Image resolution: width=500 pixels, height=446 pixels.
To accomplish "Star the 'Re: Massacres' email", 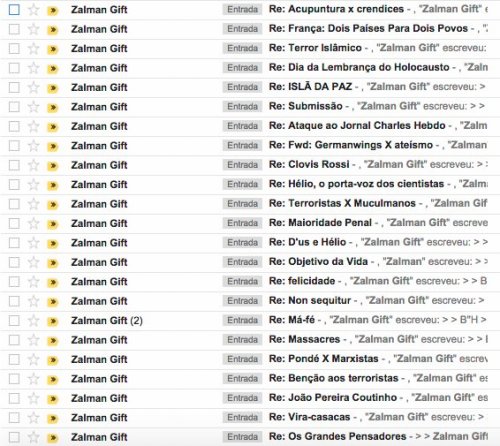I will (33, 340).
